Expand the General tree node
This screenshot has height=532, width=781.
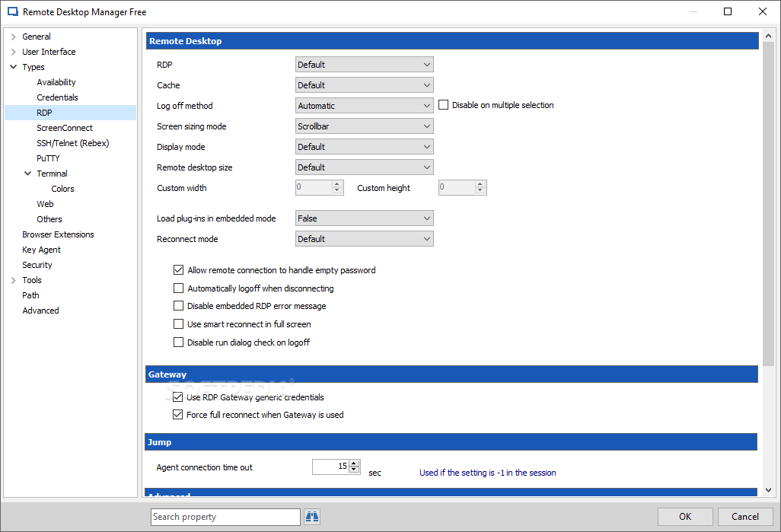pyautogui.click(x=14, y=37)
